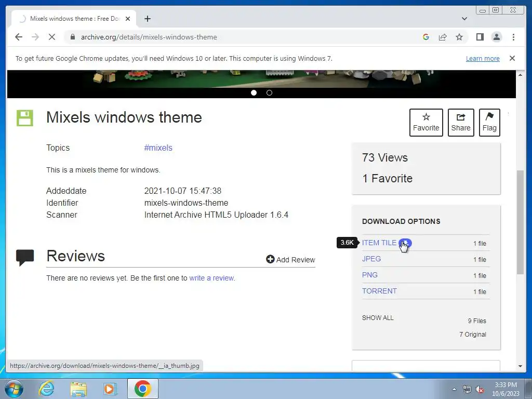Click the scrollbar up arrow
532x399 pixels.
[520, 75]
